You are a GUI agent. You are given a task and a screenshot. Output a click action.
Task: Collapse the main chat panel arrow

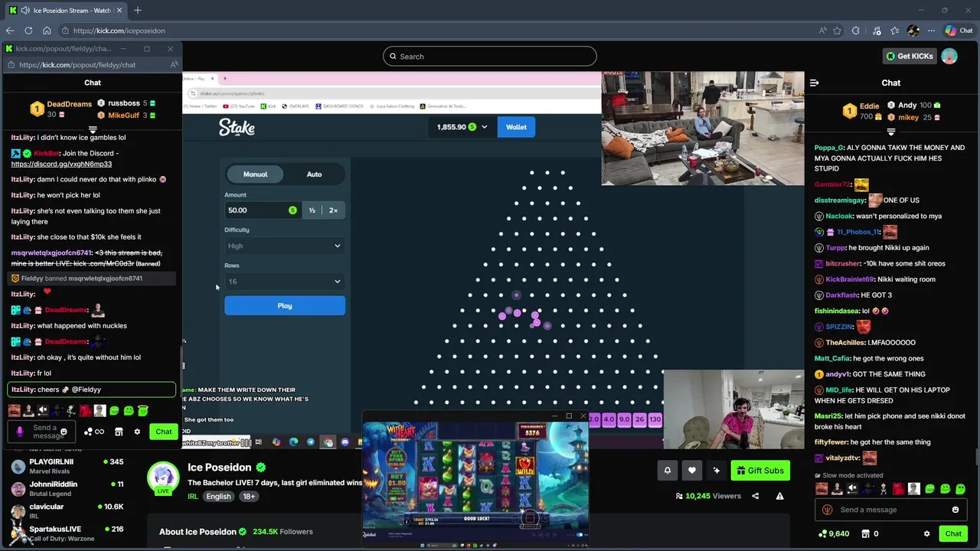(x=815, y=83)
